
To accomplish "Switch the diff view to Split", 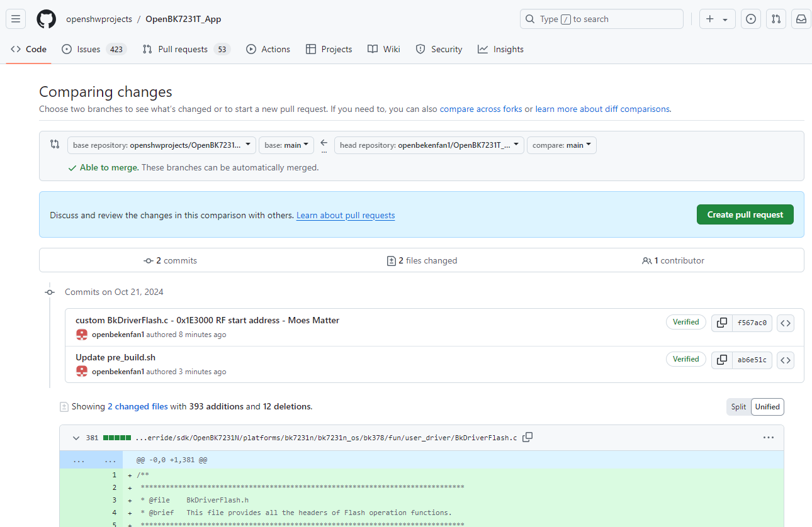I will point(738,407).
